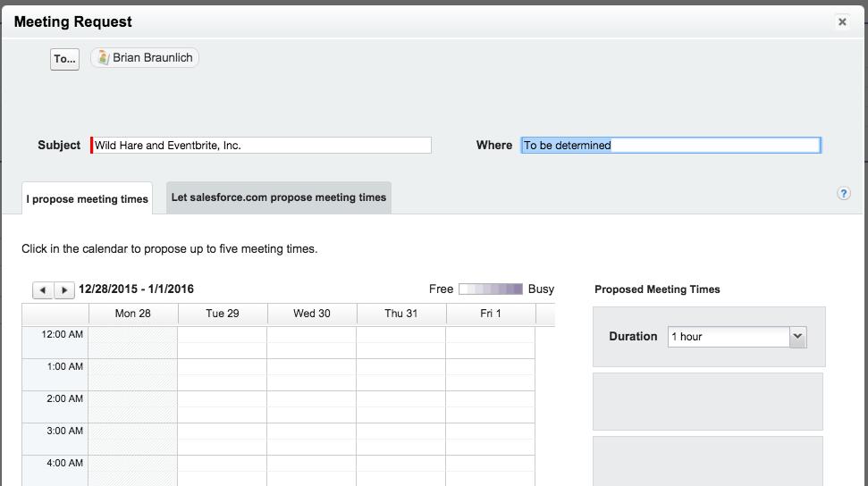The image size is (868, 486).
Task: Click in the Where field
Action: (670, 145)
